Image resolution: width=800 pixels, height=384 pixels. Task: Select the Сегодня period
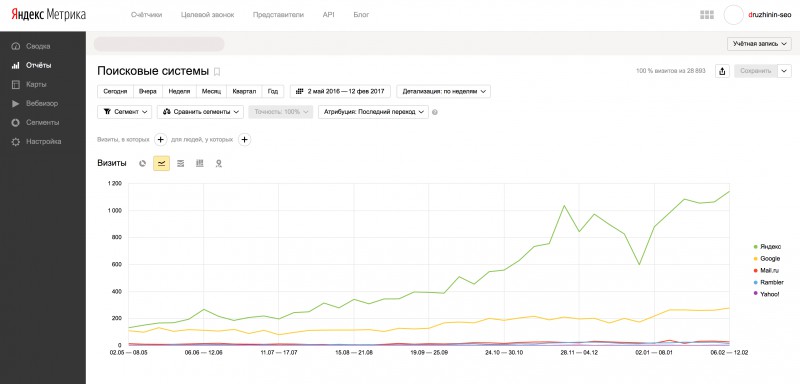click(115, 91)
